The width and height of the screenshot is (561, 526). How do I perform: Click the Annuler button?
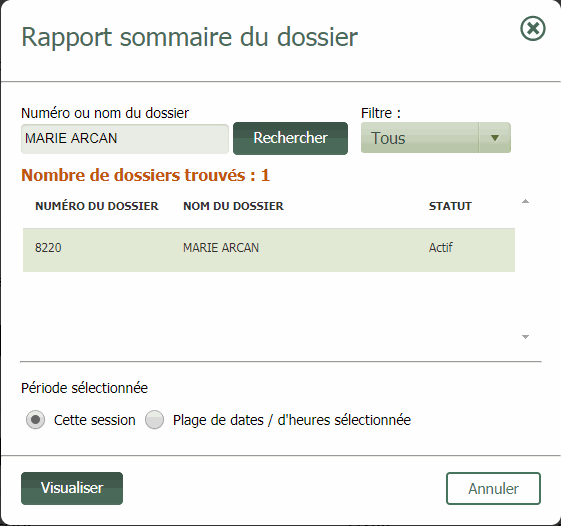(x=493, y=488)
